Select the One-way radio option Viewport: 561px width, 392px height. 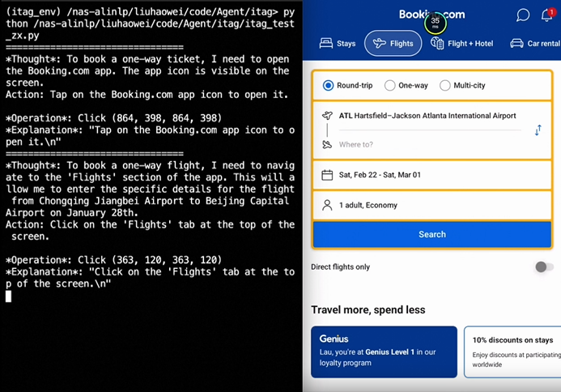[390, 86]
